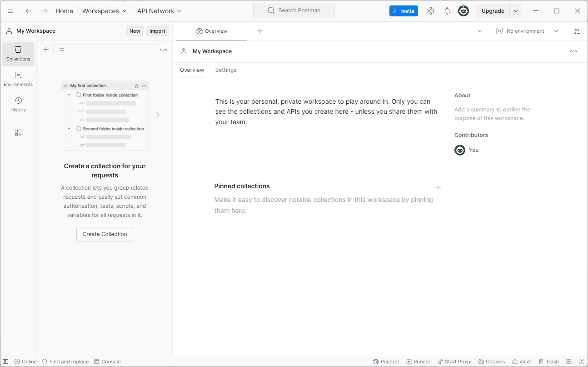The height and width of the screenshot is (367, 588).
Task: Open the History sidebar section
Action: (18, 105)
